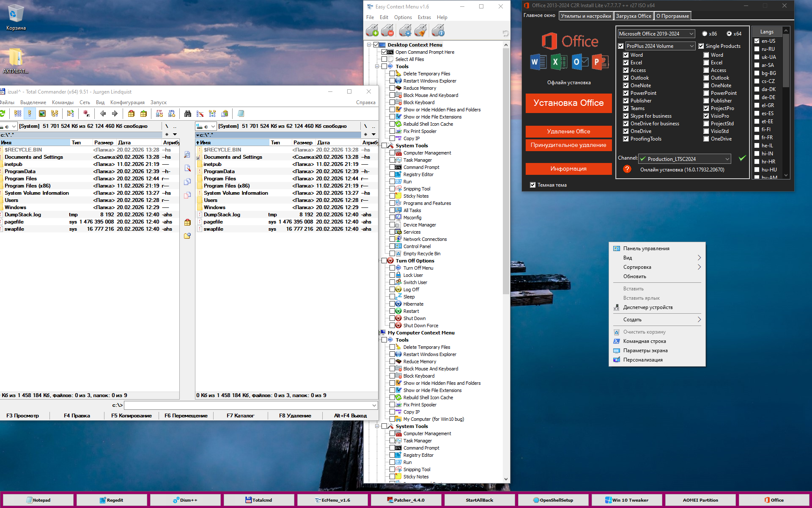Toggle the Темная тема checkbox
The image size is (812, 508).
[533, 185]
